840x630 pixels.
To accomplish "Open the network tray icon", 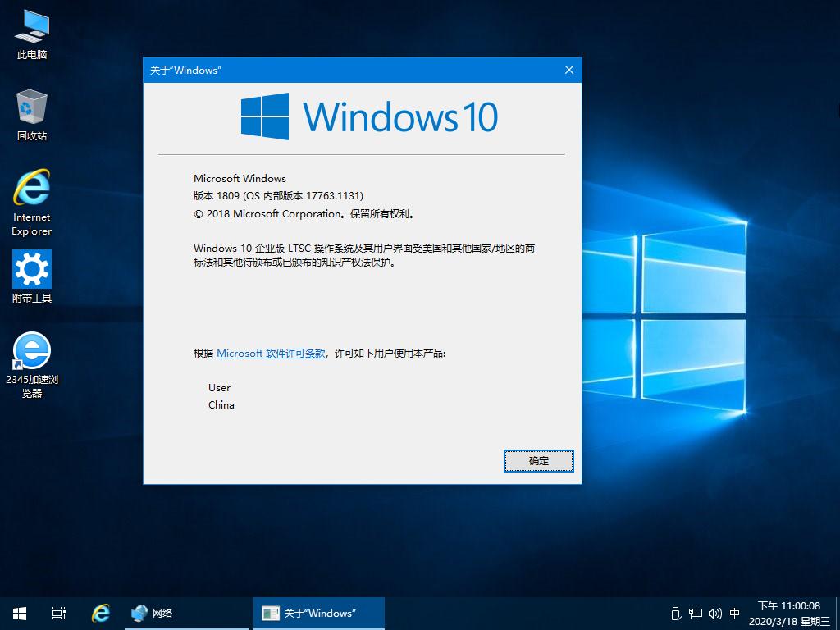I will pyautogui.click(x=696, y=614).
